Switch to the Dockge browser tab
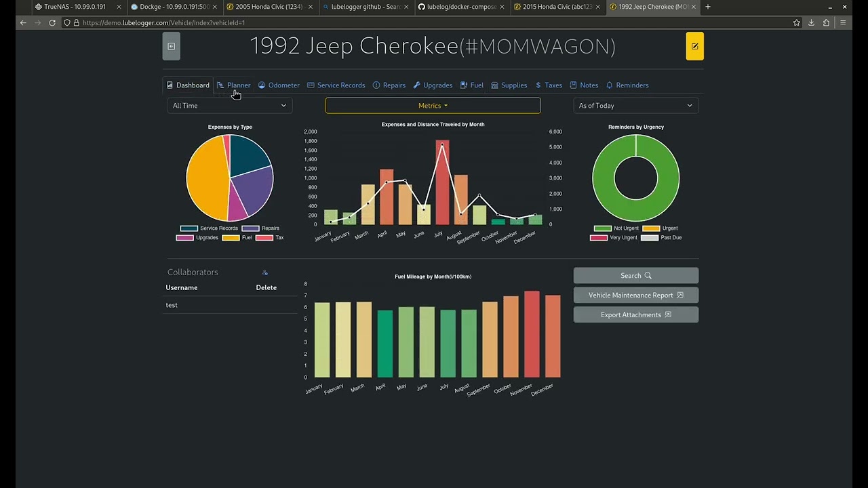Image resolution: width=868 pixels, height=488 pixels. (x=174, y=7)
